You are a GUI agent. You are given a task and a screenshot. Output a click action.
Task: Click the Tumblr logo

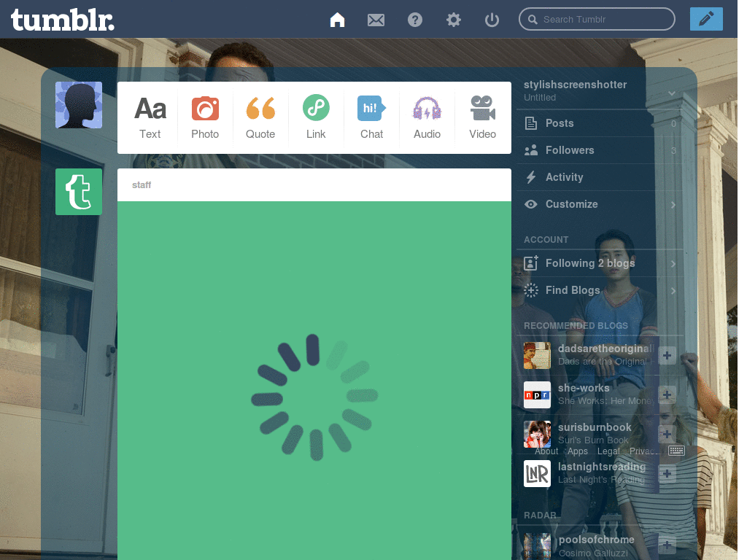click(63, 20)
